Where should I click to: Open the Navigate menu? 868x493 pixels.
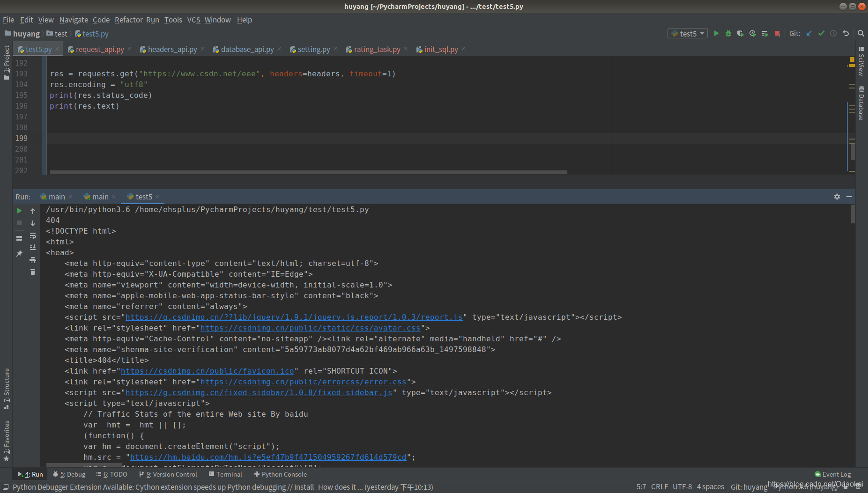(x=74, y=20)
